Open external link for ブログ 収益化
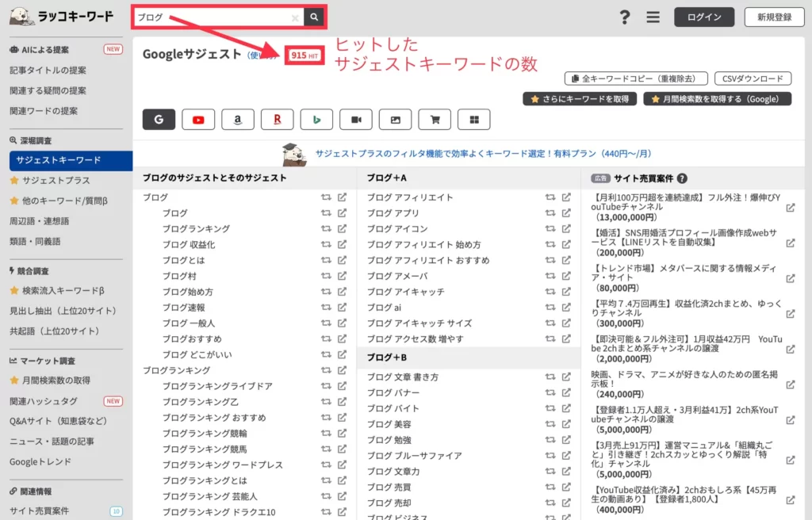The height and width of the screenshot is (520, 812). [x=343, y=244]
